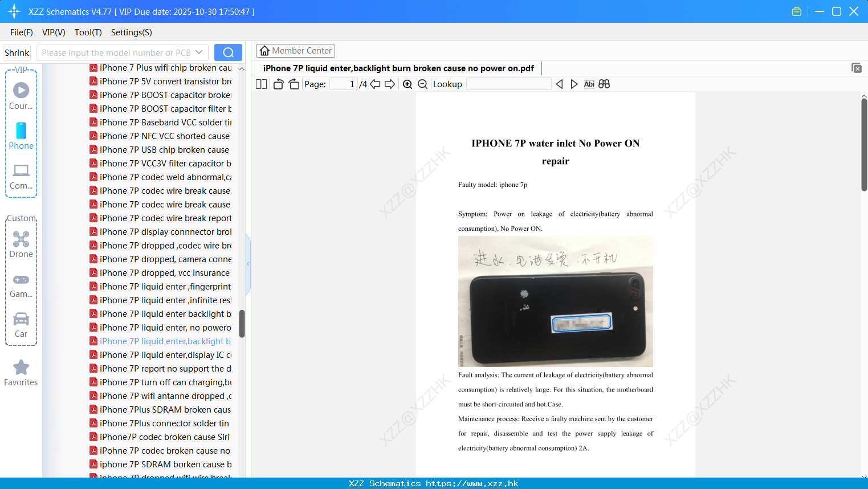
Task: Select Car category in sidebar
Action: point(21,324)
